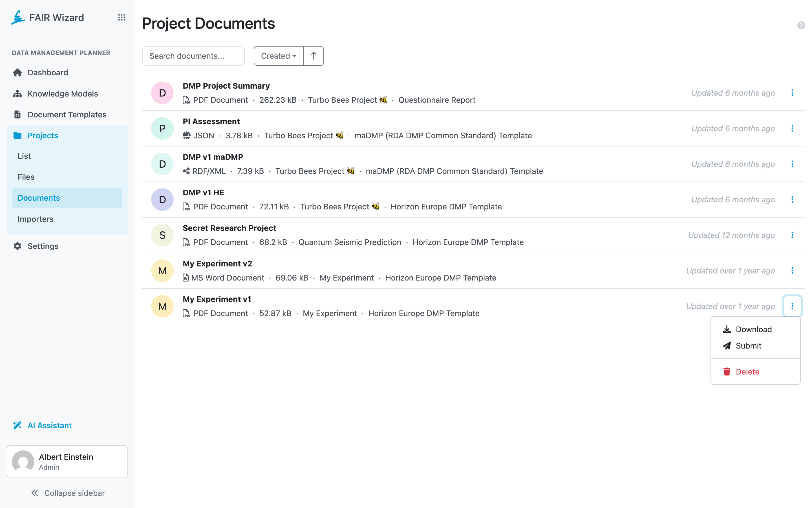The image size is (812, 508).
Task: Click the S avatar of Secret Research Project
Action: (x=162, y=235)
